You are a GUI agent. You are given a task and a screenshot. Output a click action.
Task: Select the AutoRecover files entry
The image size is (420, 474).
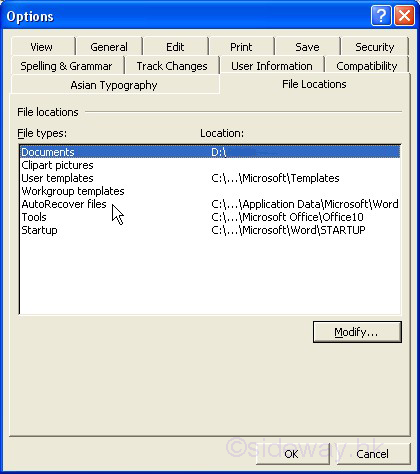tap(210, 204)
